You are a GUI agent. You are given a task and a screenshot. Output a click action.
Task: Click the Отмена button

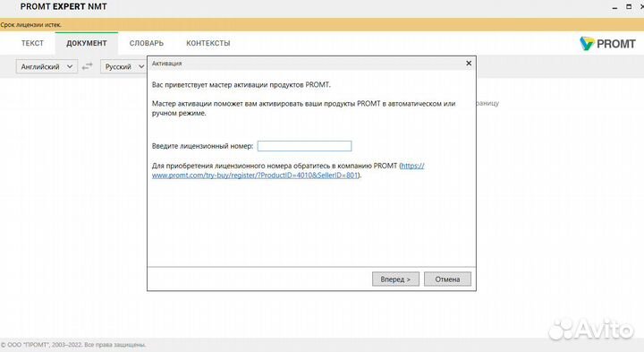click(x=447, y=279)
